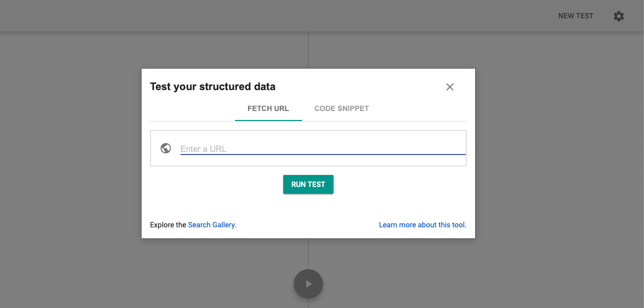
Task: Click the circular play button at the bottom
Action: coord(308,284)
